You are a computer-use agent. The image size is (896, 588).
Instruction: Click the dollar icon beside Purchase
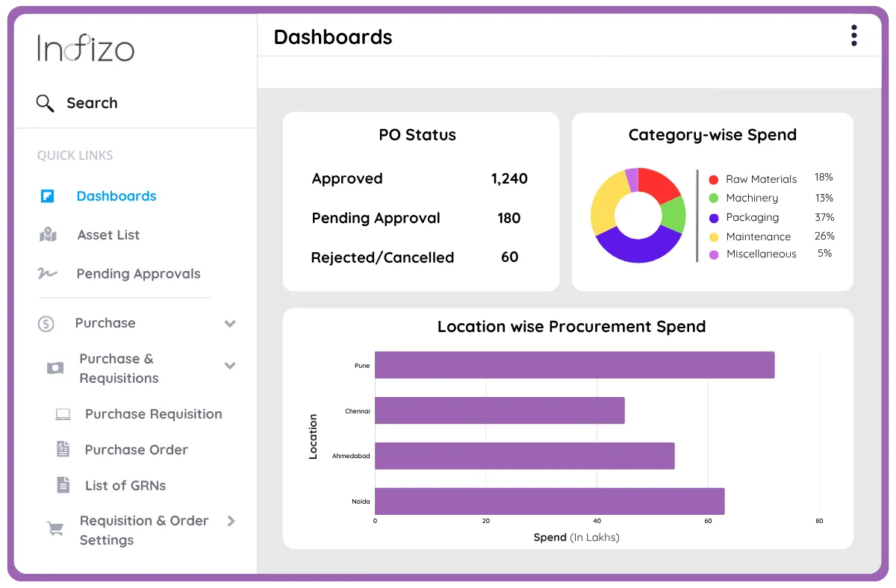coord(47,323)
